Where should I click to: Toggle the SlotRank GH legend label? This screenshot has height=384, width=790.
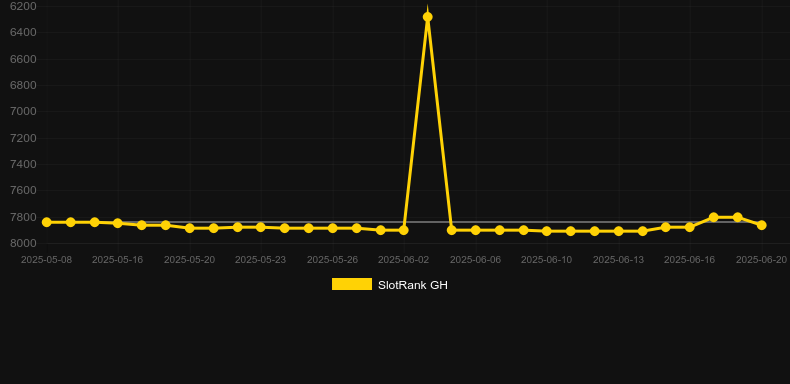click(413, 285)
